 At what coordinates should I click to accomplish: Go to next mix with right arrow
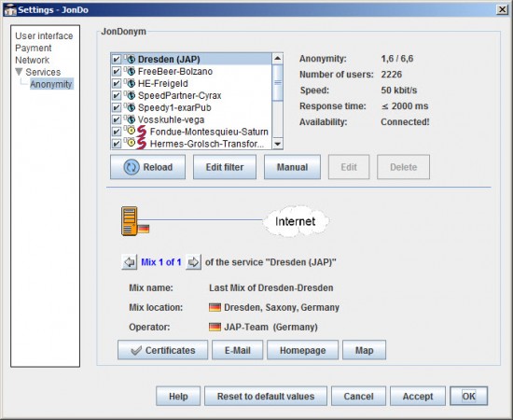[x=193, y=262]
